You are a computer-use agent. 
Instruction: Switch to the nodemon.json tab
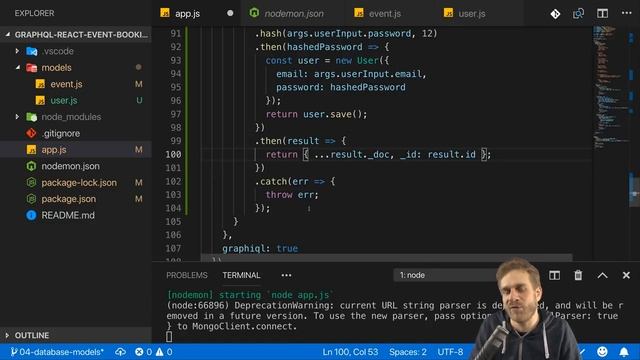[x=293, y=13]
